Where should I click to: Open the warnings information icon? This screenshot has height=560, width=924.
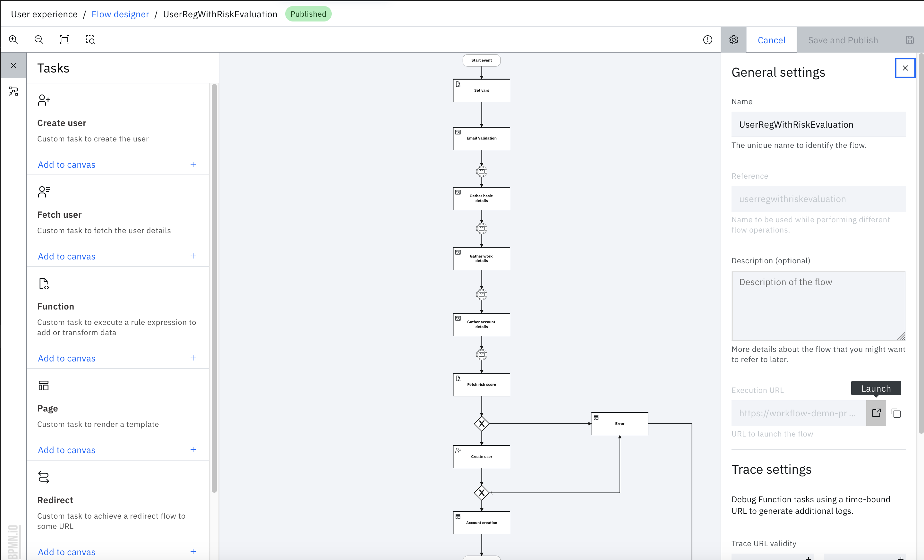coord(707,40)
